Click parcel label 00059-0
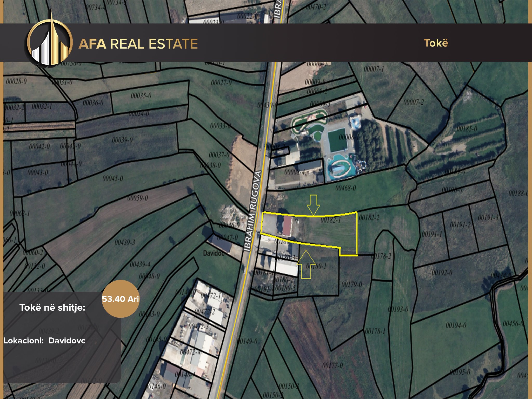This screenshot has height=399, width=532. point(137,198)
